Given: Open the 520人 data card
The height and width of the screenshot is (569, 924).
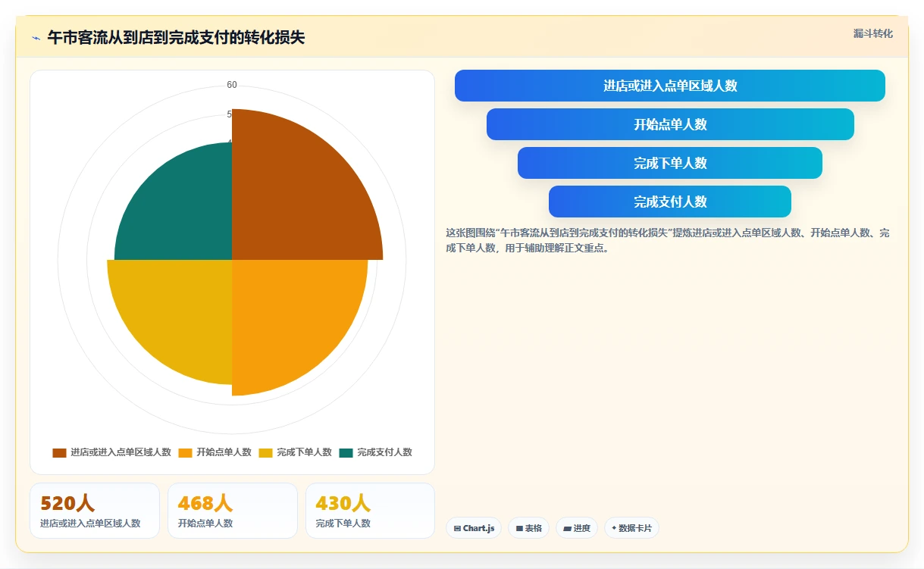Looking at the screenshot, I should click(95, 511).
